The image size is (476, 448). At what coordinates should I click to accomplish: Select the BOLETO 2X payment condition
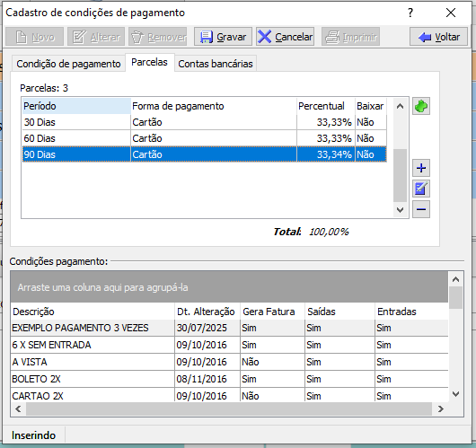(x=229, y=379)
